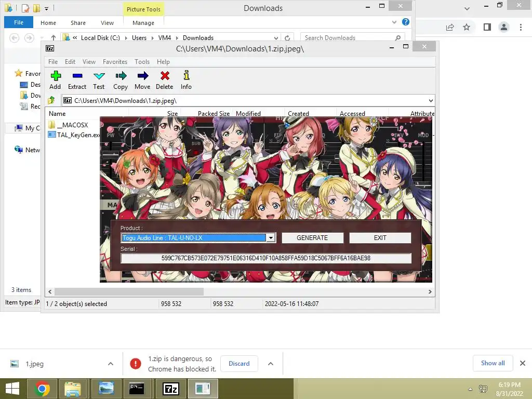Viewport: 532px width, 399px height.
Task: Click the EXIT button in keygen
Action: [x=380, y=238]
